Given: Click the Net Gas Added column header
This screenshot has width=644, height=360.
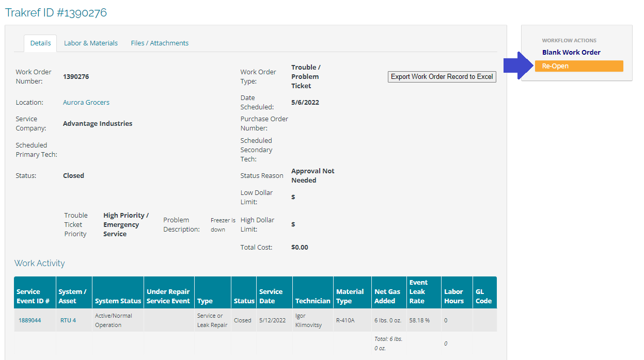Looking at the screenshot, I should [x=387, y=296].
